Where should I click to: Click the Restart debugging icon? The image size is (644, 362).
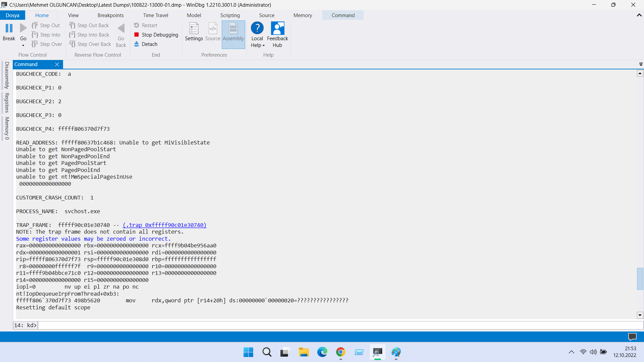(137, 25)
